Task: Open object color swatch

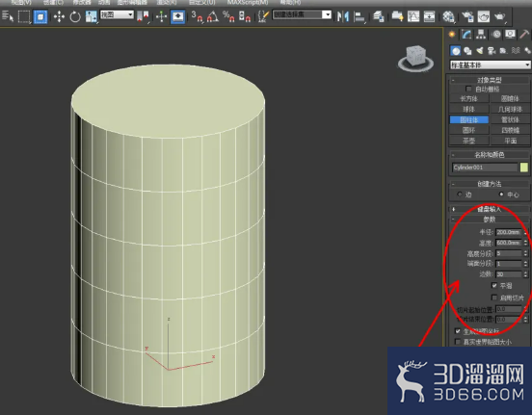Action: tap(524, 168)
